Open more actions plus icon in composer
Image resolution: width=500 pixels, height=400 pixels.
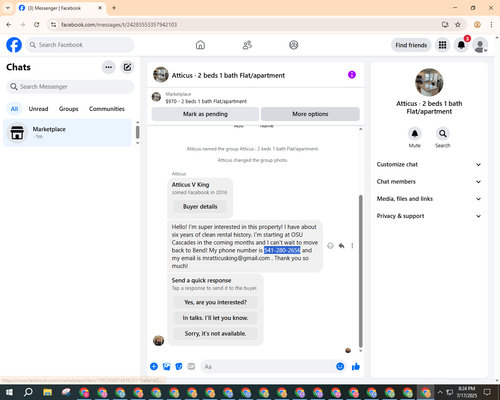tap(154, 367)
